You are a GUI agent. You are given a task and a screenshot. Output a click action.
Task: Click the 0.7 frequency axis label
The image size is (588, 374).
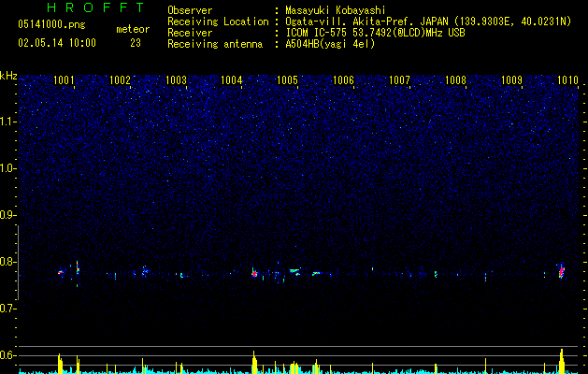tap(7, 309)
